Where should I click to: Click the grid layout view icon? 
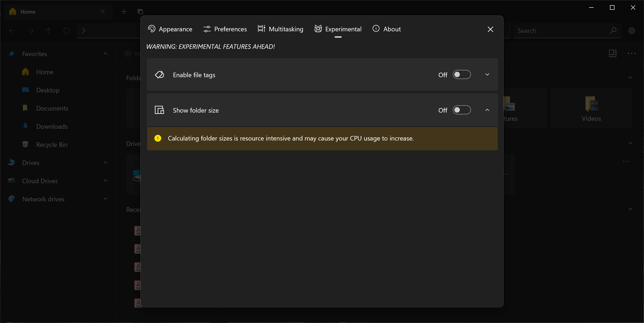point(613,53)
